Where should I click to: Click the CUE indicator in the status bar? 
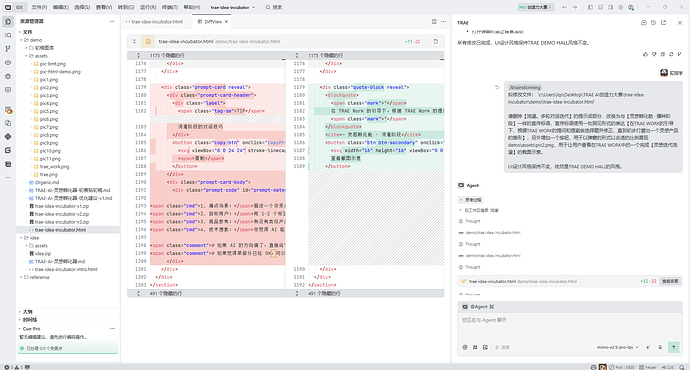[x=667, y=367]
